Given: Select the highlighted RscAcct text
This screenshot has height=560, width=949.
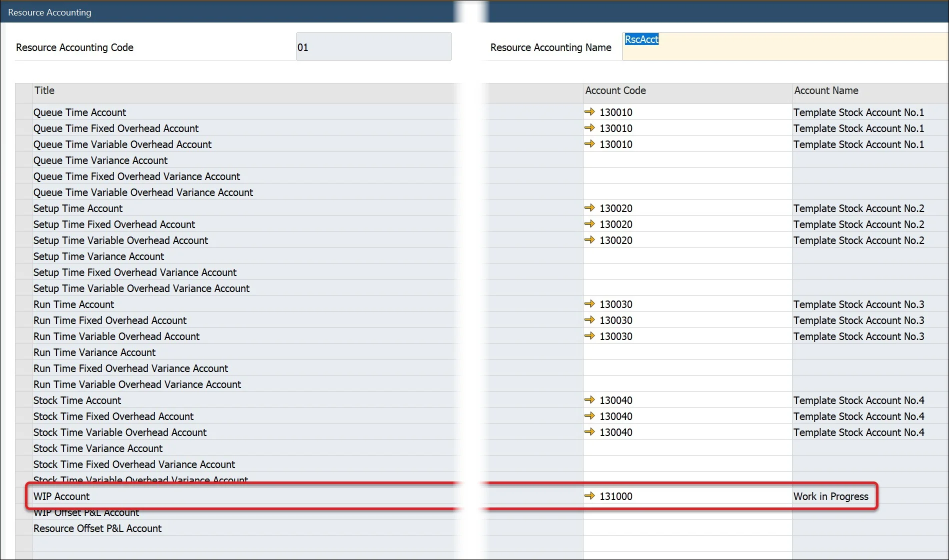Looking at the screenshot, I should tap(641, 39).
